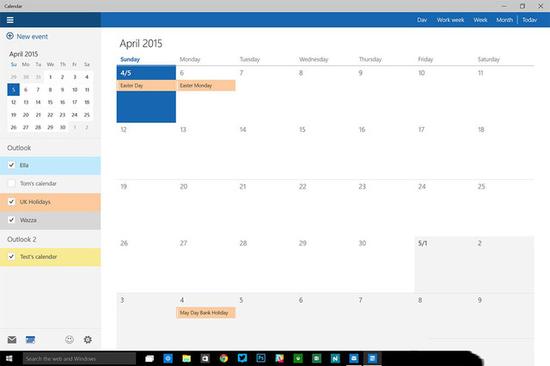Open the feedback smiley icon

coord(69,339)
